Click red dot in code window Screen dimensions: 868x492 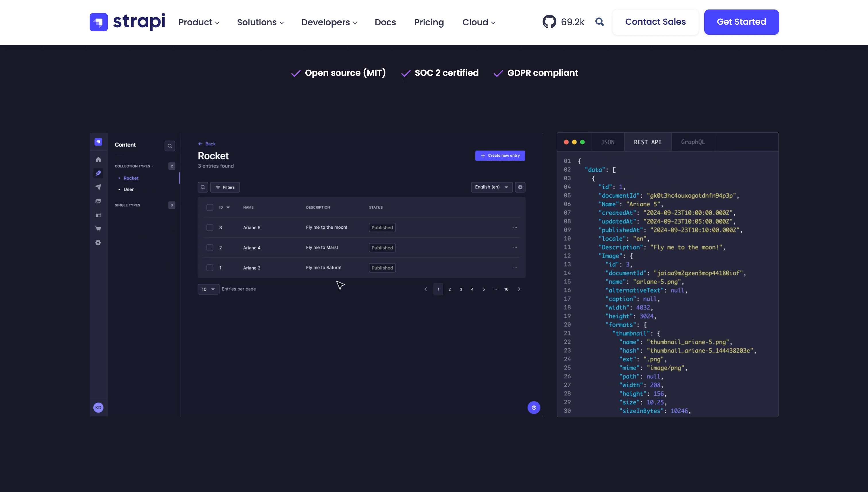566,142
